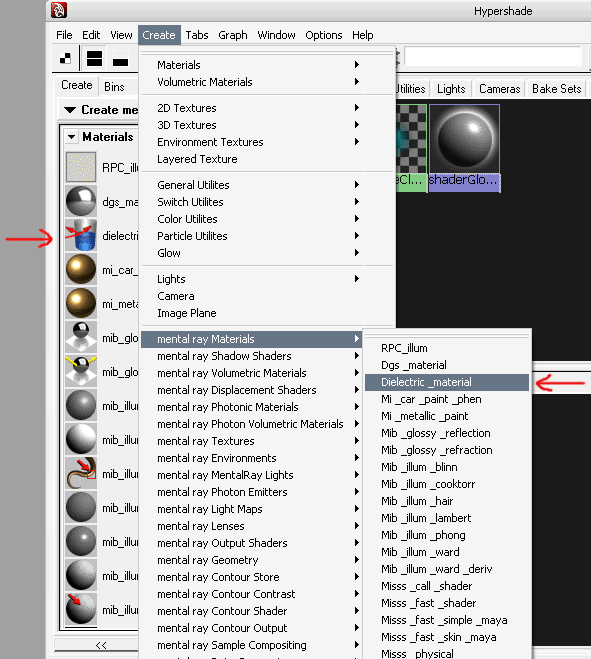The height and width of the screenshot is (659, 591).
Task: Open the Help menu
Action: (363, 35)
